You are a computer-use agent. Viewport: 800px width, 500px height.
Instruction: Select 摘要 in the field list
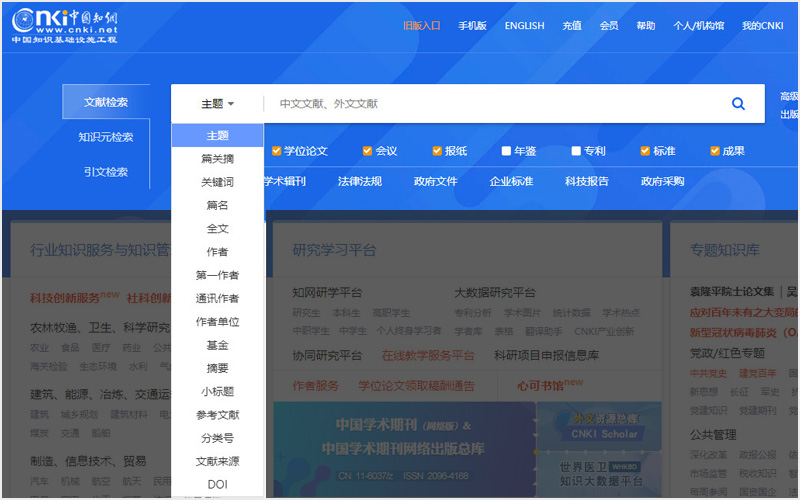coord(217,368)
